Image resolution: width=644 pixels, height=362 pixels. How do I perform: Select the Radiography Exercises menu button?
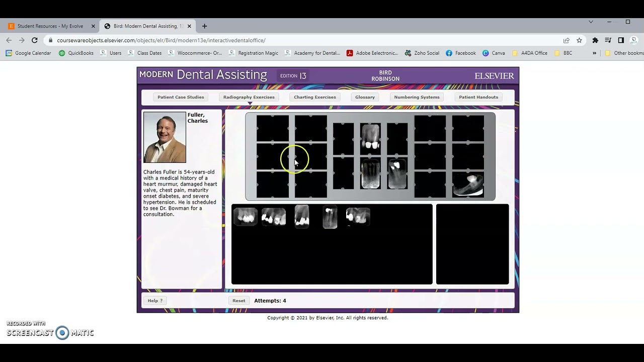coord(249,97)
